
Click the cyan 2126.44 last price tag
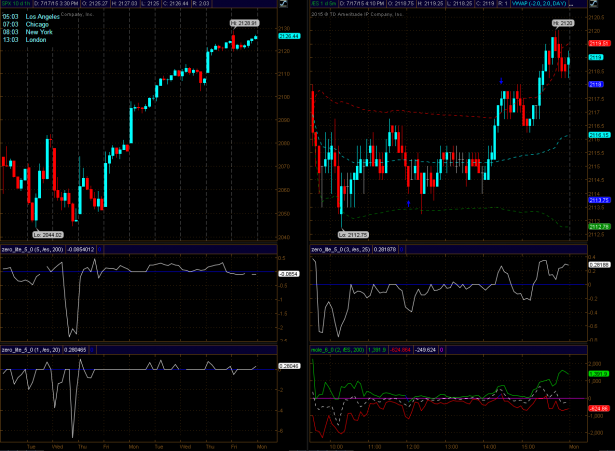pyautogui.click(x=289, y=36)
